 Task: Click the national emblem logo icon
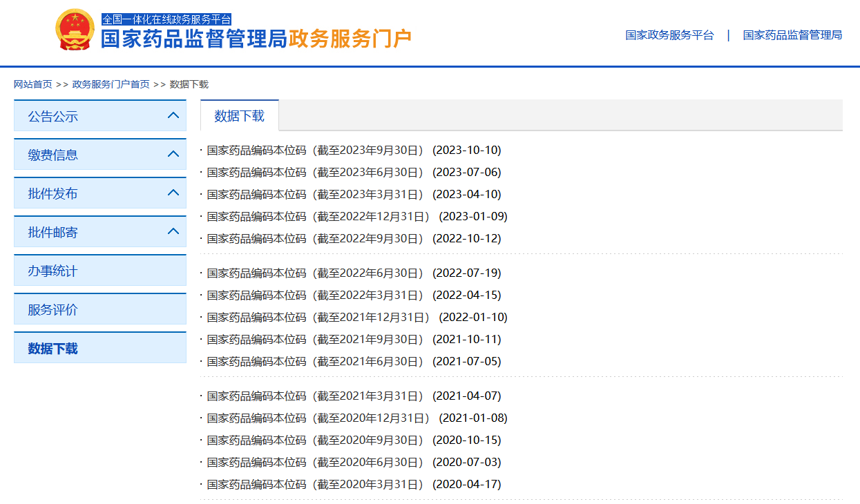[75, 30]
